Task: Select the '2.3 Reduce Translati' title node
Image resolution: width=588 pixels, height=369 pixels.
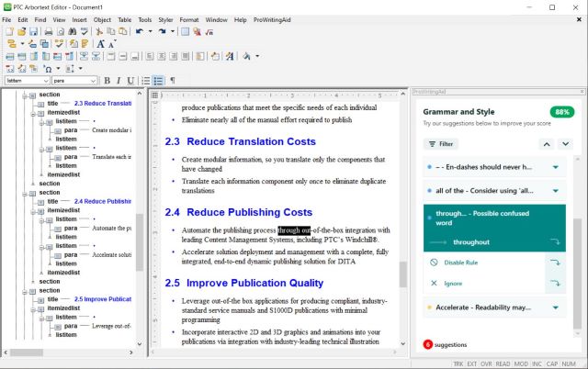Action: click(103, 104)
